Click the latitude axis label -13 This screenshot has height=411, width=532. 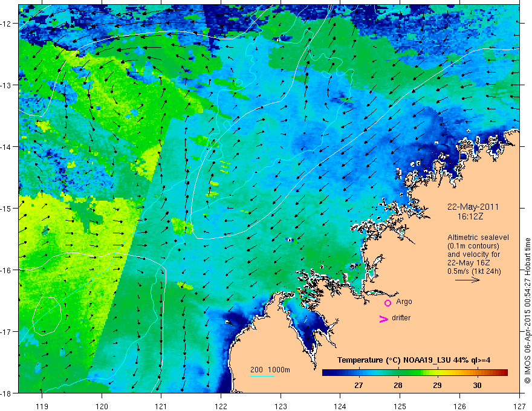tap(7, 85)
